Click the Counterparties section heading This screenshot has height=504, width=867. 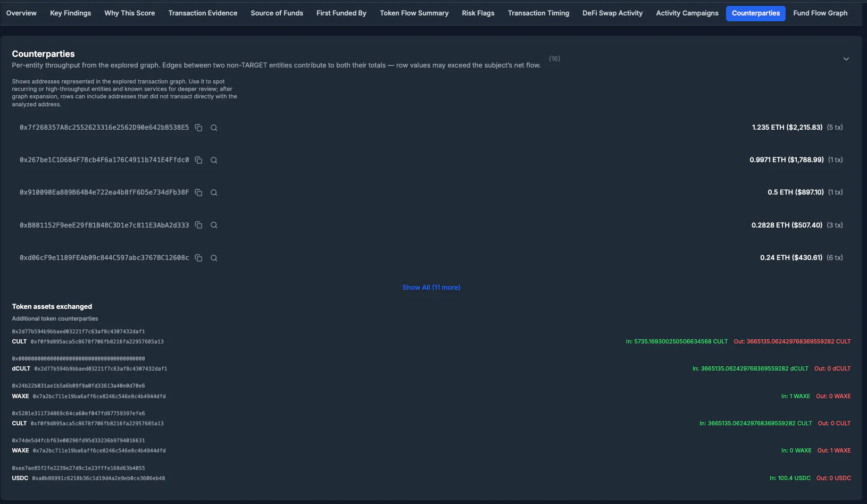click(x=43, y=54)
